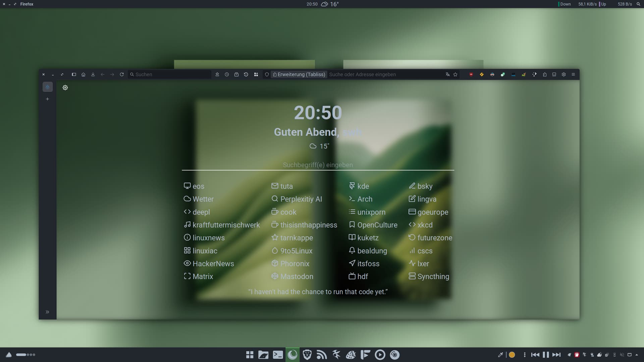Open the HackerNews link
The width and height of the screenshot is (644, 362).
coord(213,263)
